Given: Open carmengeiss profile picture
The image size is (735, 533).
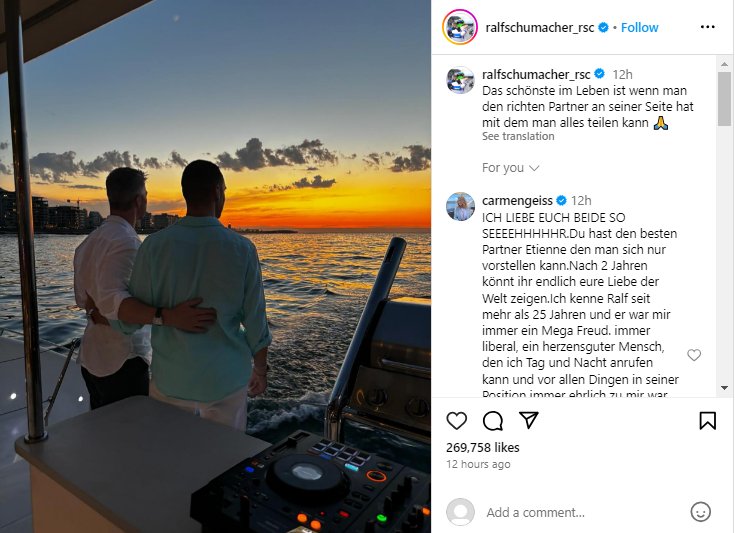Looking at the screenshot, I should [460, 206].
